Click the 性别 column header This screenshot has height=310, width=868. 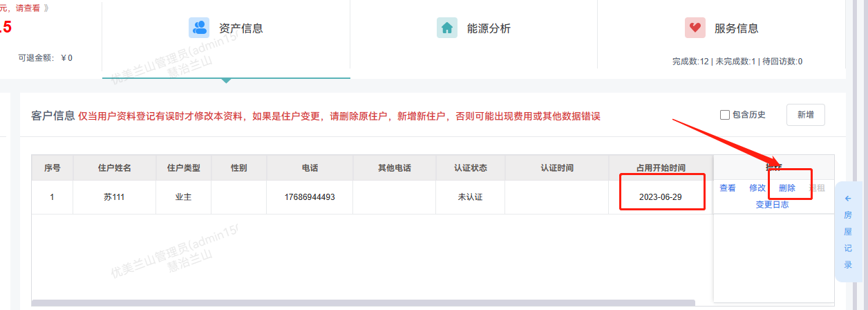tap(239, 168)
